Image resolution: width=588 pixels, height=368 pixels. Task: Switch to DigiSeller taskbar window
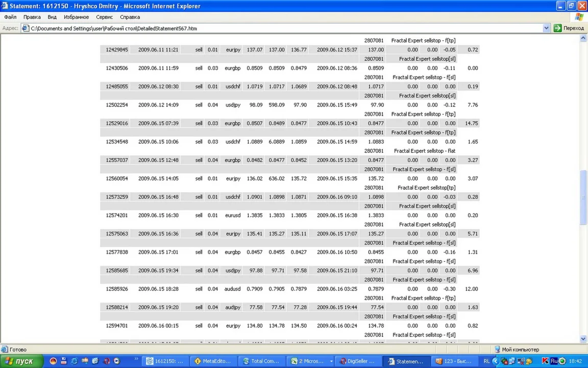(x=358, y=361)
